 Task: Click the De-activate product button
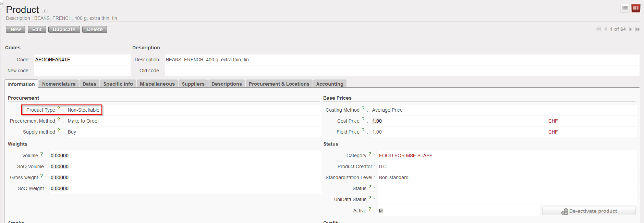[x=589, y=211]
